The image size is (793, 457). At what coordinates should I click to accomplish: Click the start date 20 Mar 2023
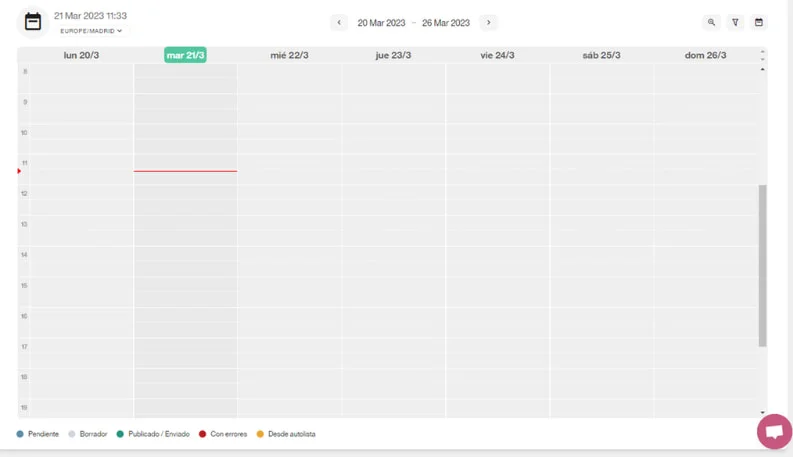[381, 23]
